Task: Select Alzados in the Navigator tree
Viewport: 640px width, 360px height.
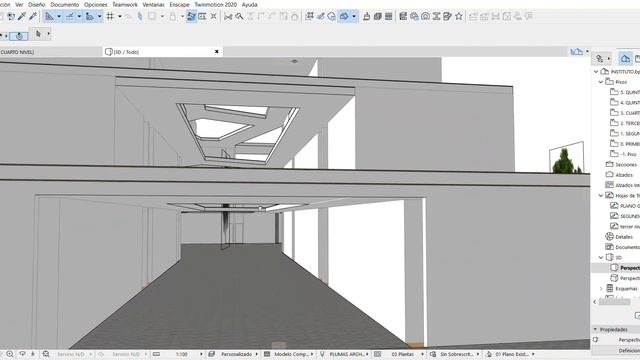Action: (x=620, y=175)
